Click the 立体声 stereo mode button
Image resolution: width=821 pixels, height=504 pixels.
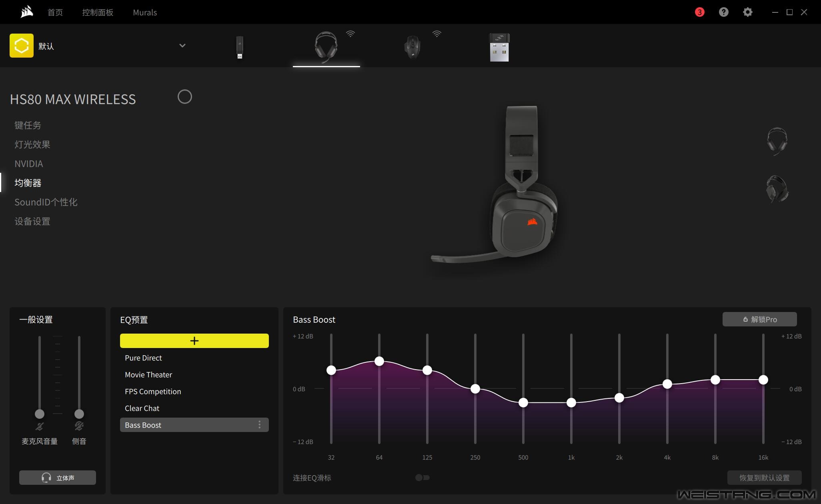click(x=58, y=478)
